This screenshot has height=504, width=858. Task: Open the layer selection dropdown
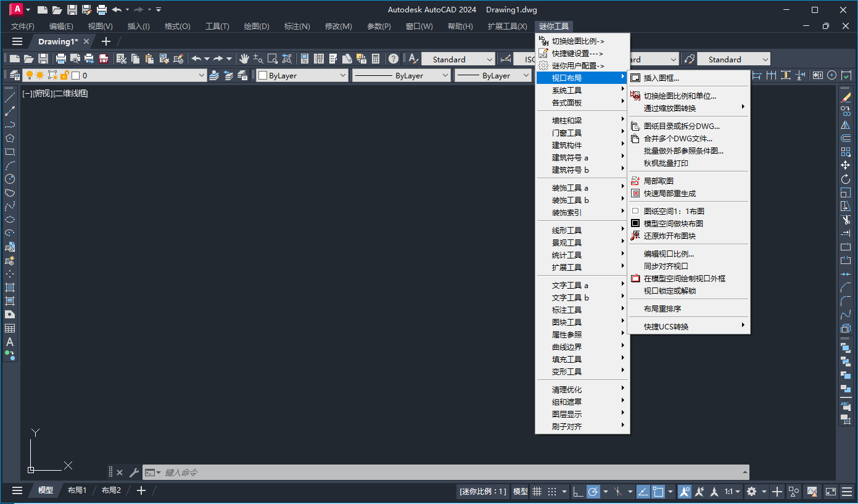201,75
